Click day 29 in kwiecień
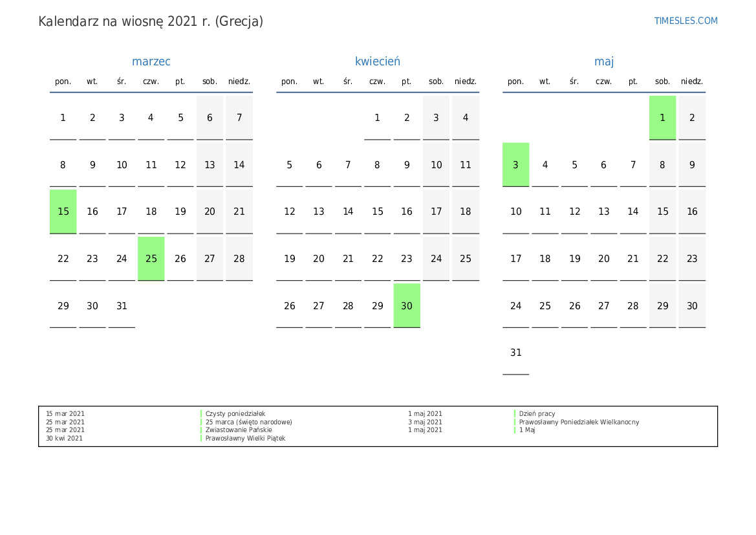The width and height of the screenshot is (756, 535). [378, 305]
